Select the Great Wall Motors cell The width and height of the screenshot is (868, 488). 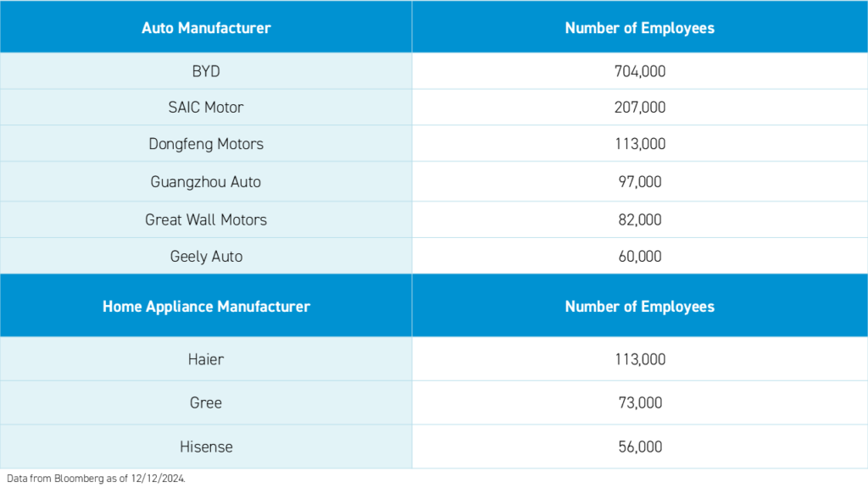[x=206, y=219]
